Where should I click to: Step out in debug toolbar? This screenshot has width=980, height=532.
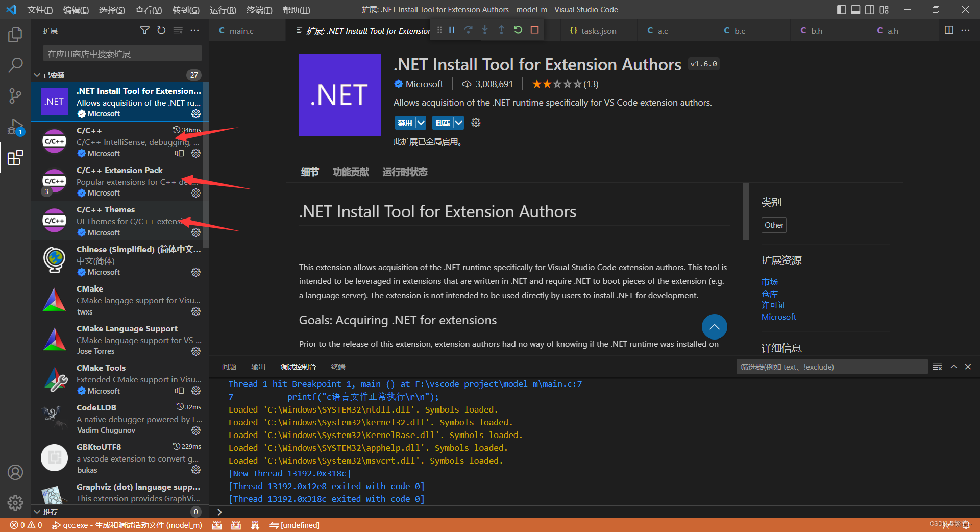point(501,30)
